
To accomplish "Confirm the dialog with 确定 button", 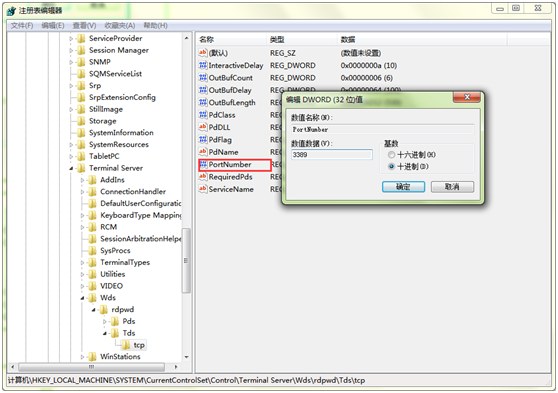I will (403, 187).
